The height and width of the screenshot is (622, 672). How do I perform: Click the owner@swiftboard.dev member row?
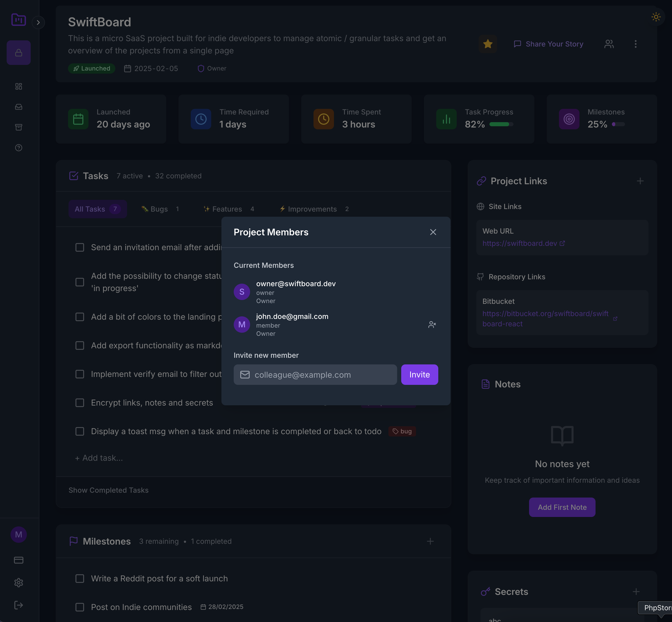point(336,292)
